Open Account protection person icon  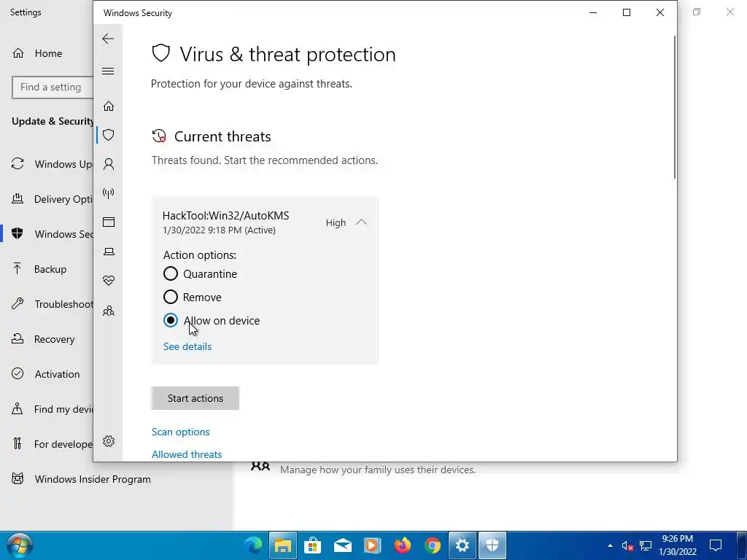109,164
